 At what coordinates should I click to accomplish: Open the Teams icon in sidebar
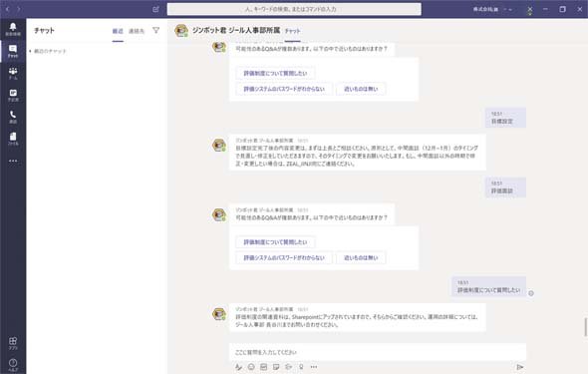coord(13,73)
